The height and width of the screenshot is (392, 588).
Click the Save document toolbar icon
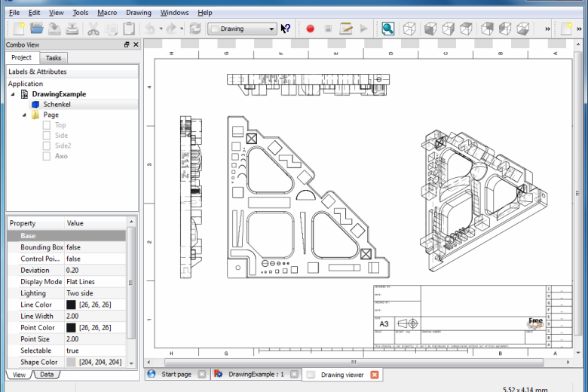point(54,29)
